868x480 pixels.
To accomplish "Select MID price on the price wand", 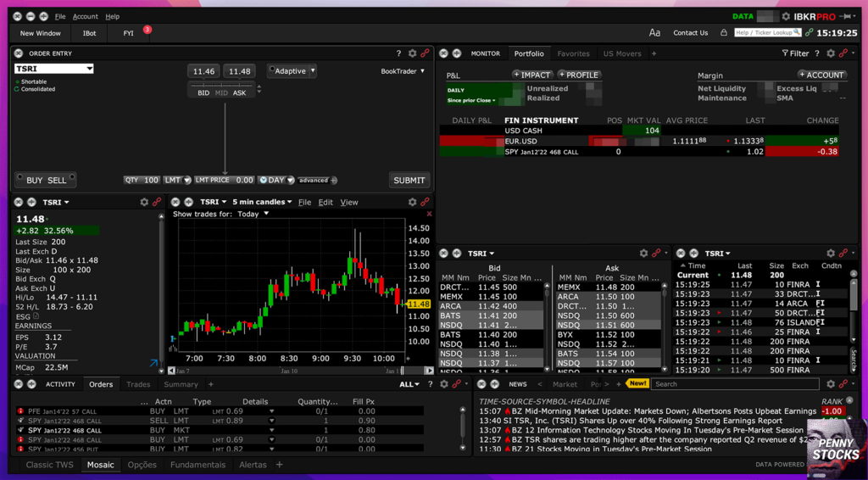I will (x=221, y=93).
